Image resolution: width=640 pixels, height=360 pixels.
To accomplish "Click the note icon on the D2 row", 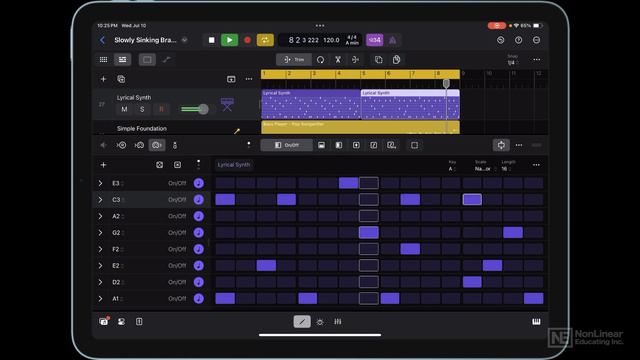I will coord(199,282).
